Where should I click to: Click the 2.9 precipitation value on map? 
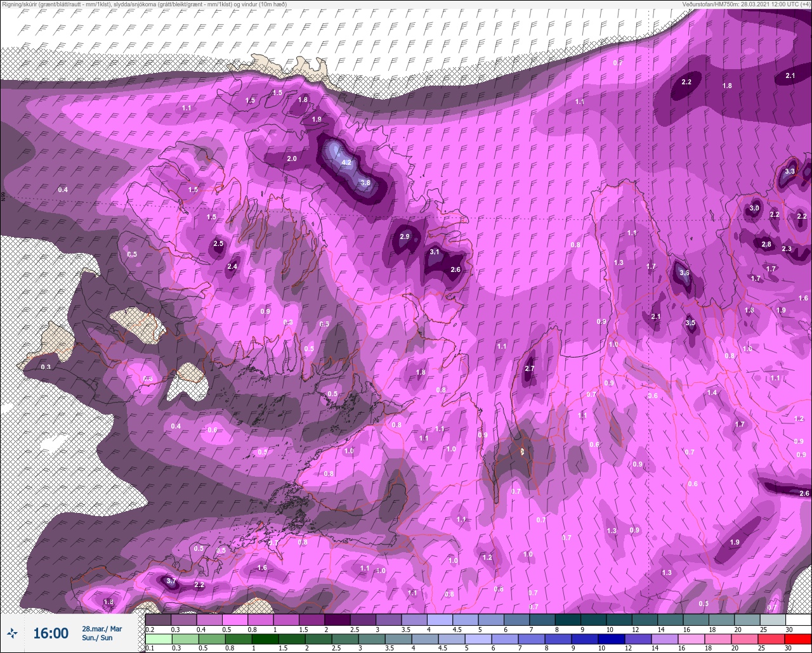point(405,236)
